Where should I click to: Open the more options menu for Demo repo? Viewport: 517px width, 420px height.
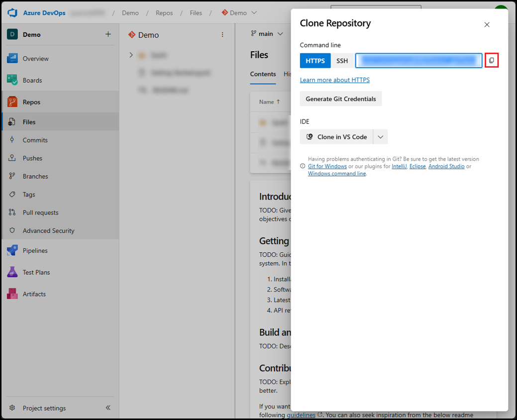coord(222,35)
